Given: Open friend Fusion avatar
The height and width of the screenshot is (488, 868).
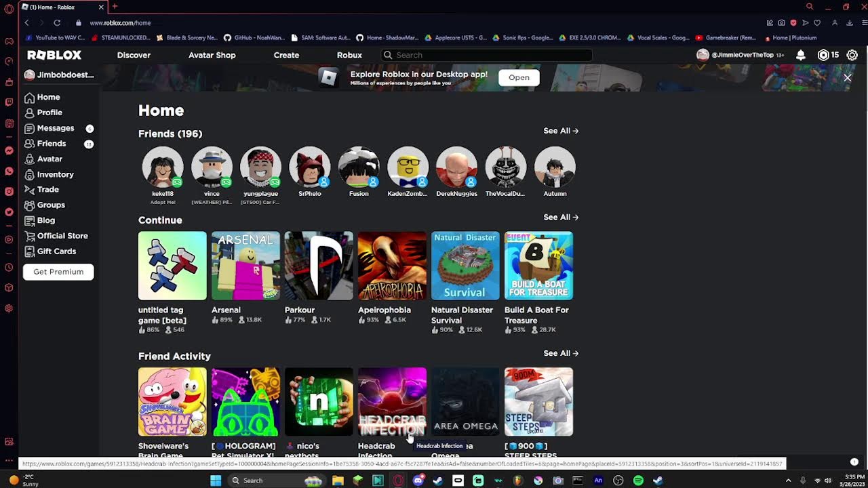Looking at the screenshot, I should click(x=359, y=167).
